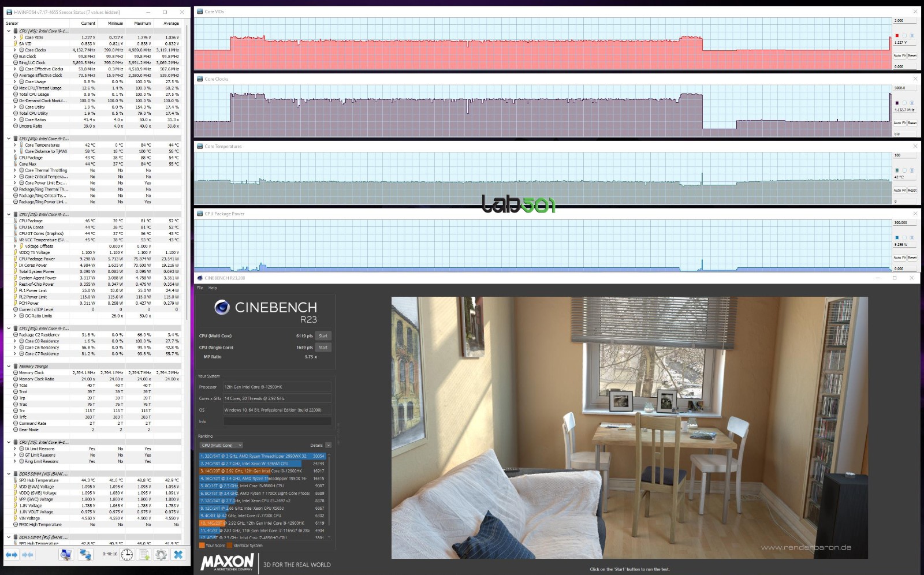Reset the elapsed time clock icon
This screenshot has width=924, height=575.
coord(126,555)
